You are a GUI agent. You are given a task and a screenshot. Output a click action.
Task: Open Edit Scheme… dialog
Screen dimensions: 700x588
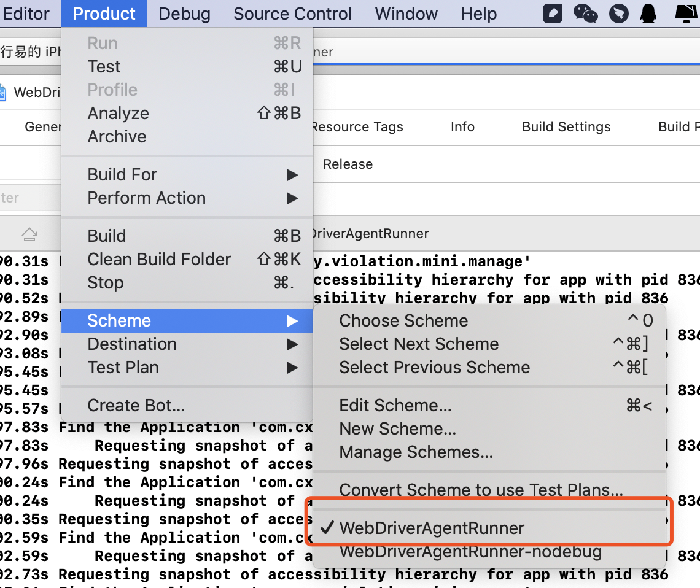(x=489, y=405)
